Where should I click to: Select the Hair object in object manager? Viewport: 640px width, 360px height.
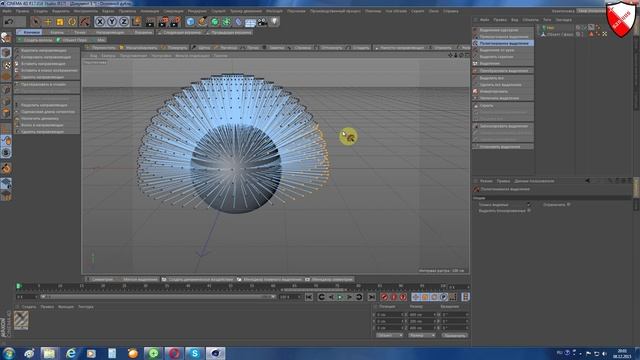click(550, 27)
